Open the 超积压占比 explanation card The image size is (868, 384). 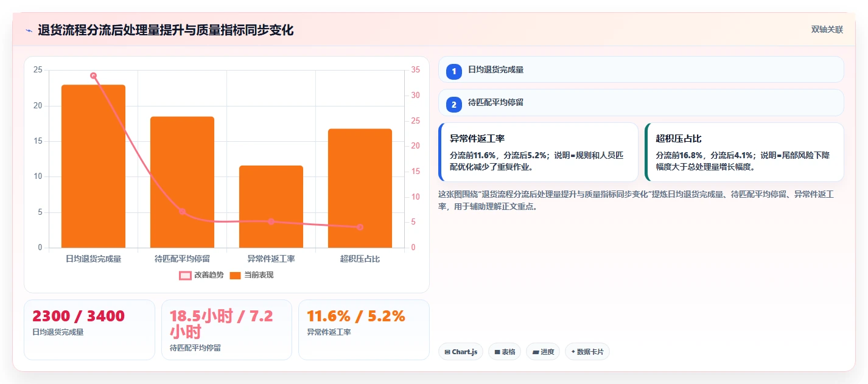(744, 152)
